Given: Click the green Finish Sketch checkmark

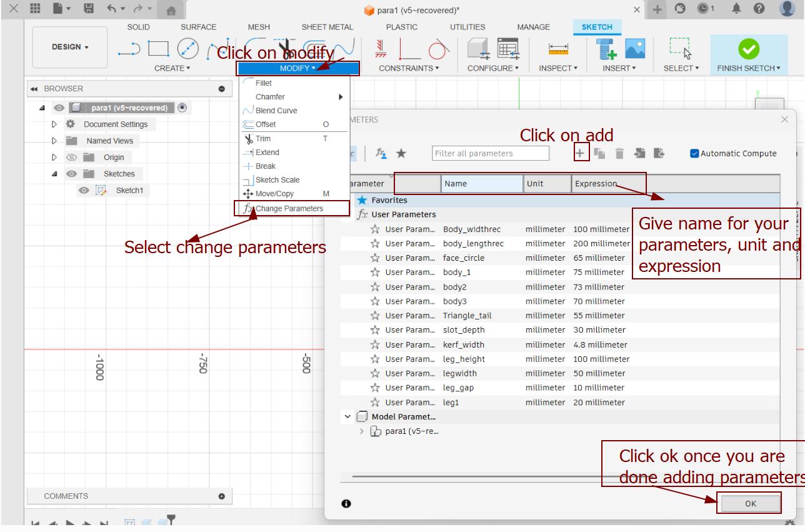Looking at the screenshot, I should coord(749,49).
